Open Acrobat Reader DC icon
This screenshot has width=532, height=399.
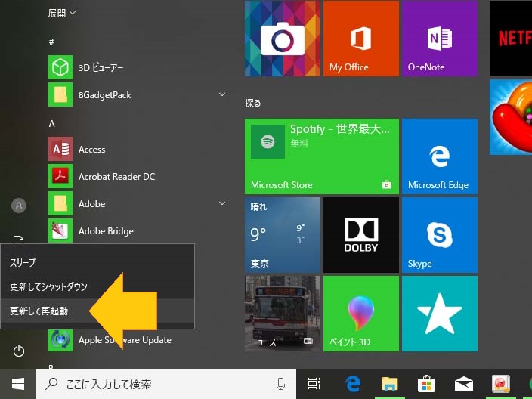(60, 176)
